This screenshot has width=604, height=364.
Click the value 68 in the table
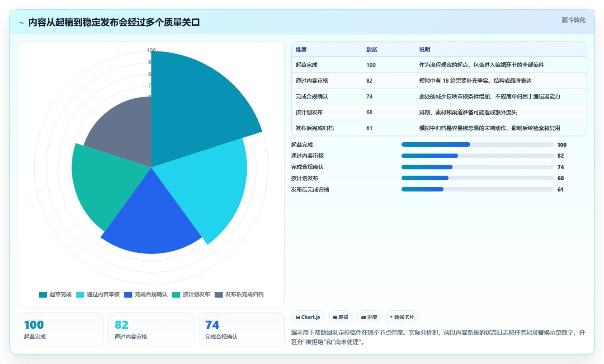369,112
